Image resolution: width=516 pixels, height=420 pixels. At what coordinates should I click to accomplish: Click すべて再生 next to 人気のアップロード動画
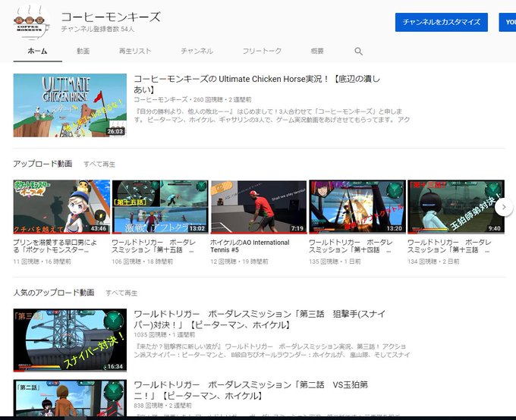[121, 293]
